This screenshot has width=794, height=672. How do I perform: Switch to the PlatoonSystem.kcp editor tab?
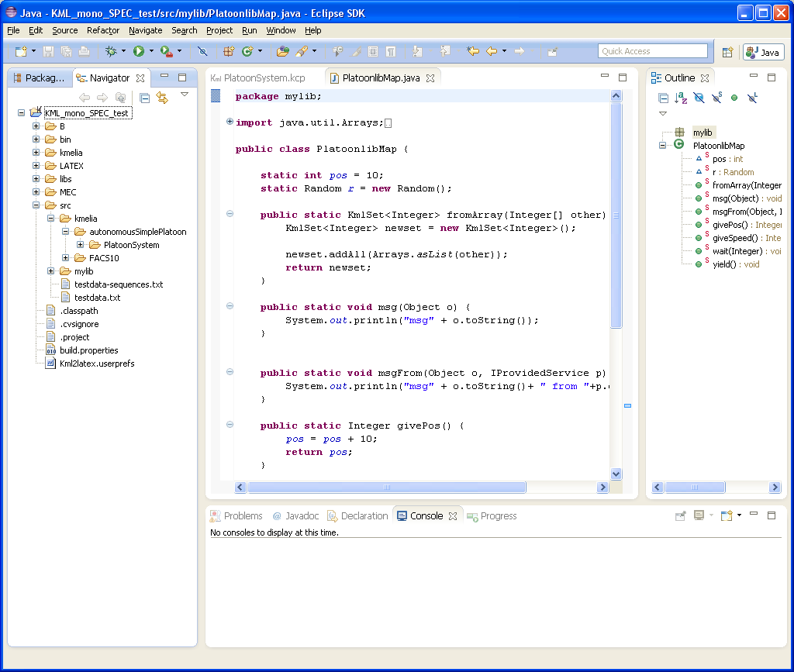(x=264, y=78)
